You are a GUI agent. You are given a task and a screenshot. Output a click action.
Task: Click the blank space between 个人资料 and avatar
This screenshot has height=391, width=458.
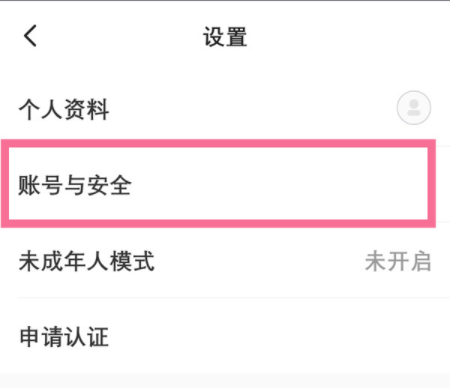253,108
